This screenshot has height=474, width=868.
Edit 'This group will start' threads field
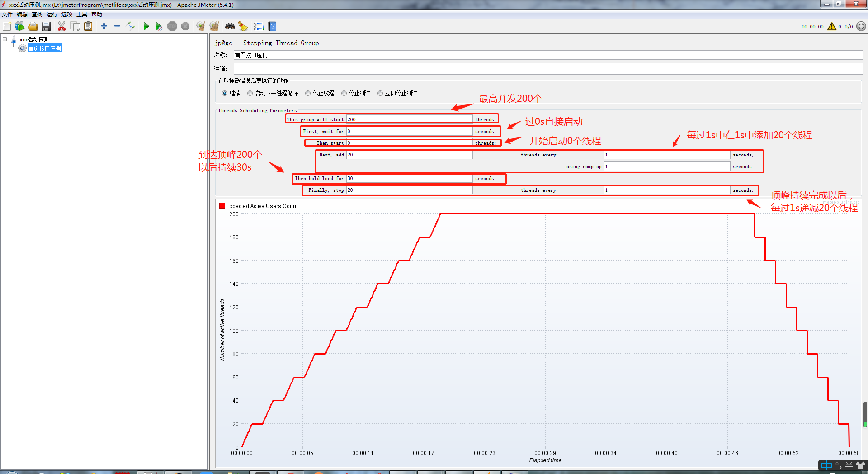pyautogui.click(x=410, y=119)
